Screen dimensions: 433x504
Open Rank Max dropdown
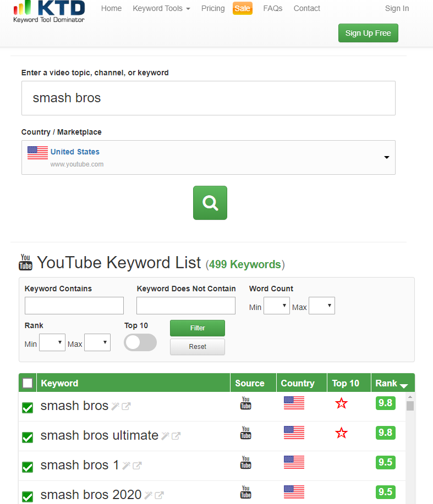pos(97,342)
